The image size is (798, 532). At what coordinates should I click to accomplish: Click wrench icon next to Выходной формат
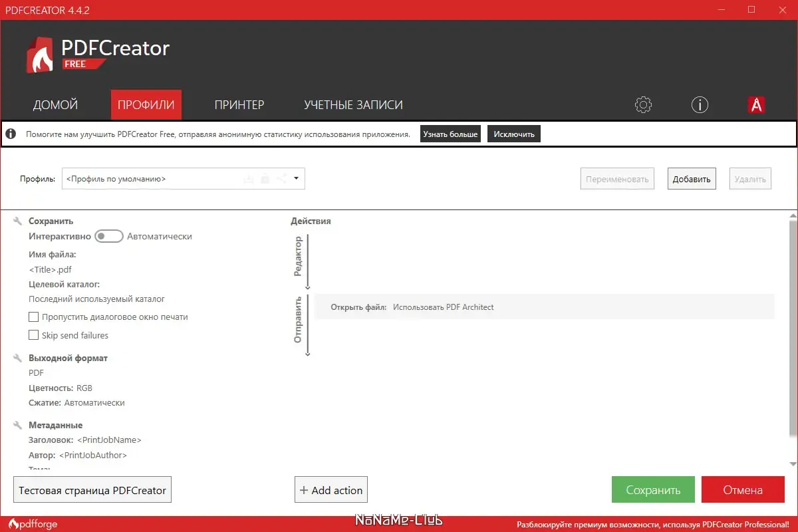(18, 358)
